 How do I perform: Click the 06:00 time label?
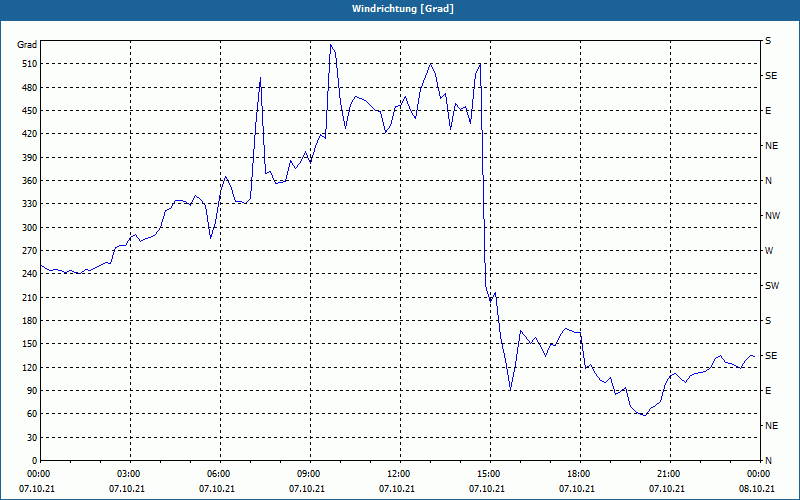point(219,474)
